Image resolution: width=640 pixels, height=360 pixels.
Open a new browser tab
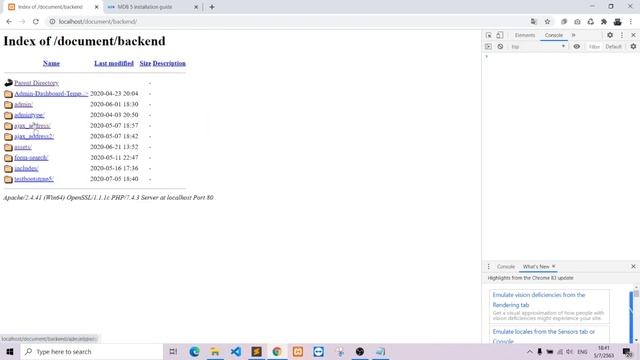[212, 7]
